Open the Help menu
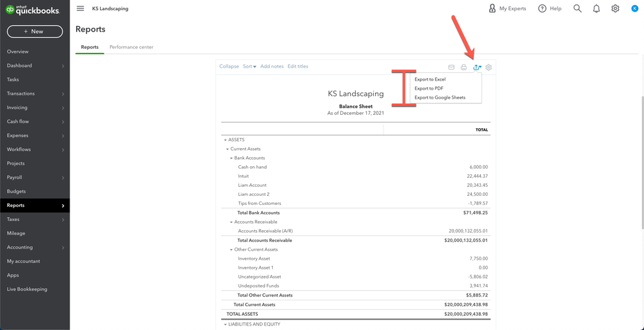644x330 pixels. (549, 8)
